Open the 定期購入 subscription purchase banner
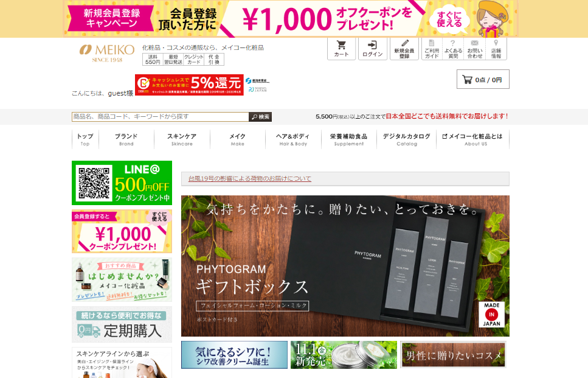 coord(122,324)
